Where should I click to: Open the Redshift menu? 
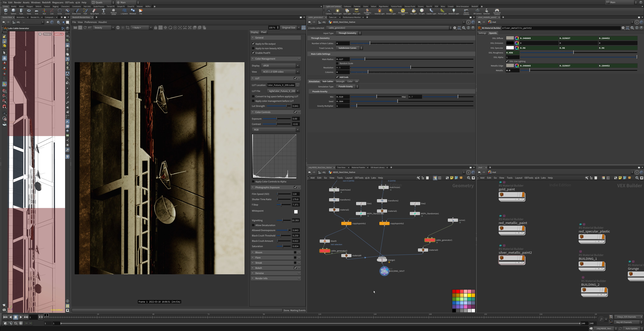(x=46, y=3)
